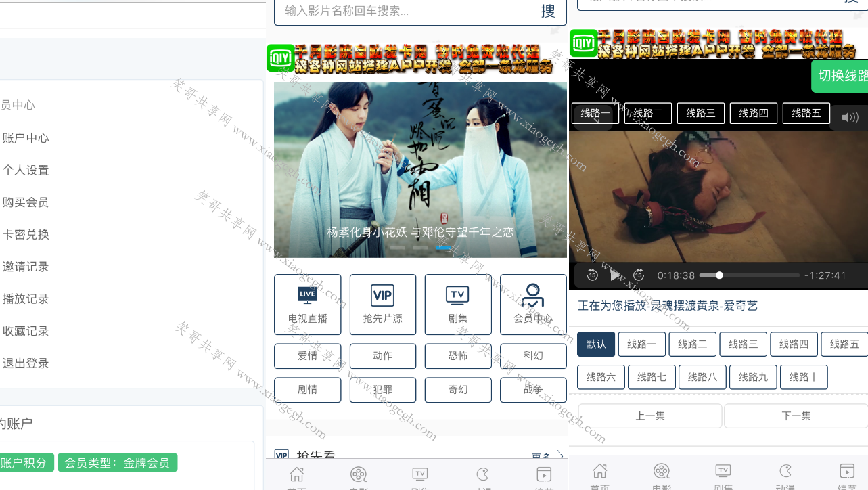
Task: Choose the 动作 genre button
Action: click(383, 356)
